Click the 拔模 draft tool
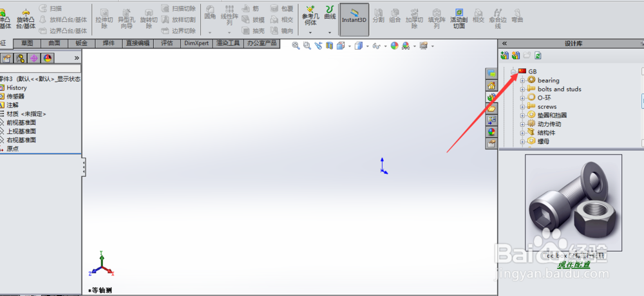The height and width of the screenshot is (296, 644). (x=253, y=19)
